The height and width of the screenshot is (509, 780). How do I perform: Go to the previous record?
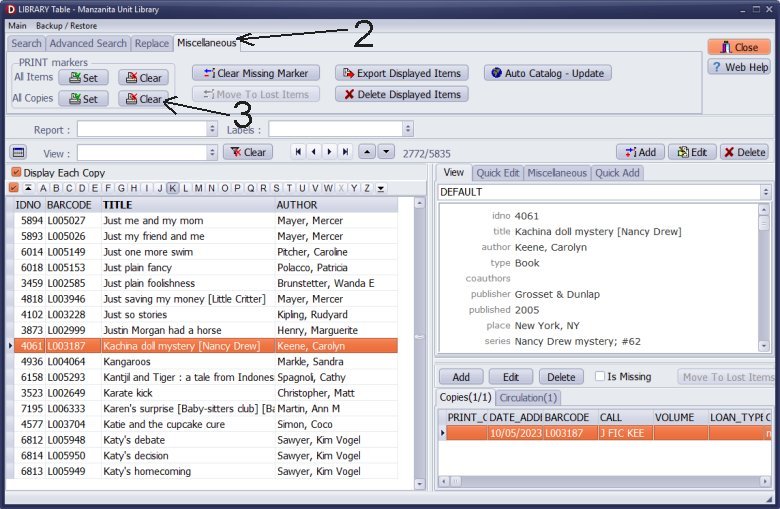click(313, 152)
